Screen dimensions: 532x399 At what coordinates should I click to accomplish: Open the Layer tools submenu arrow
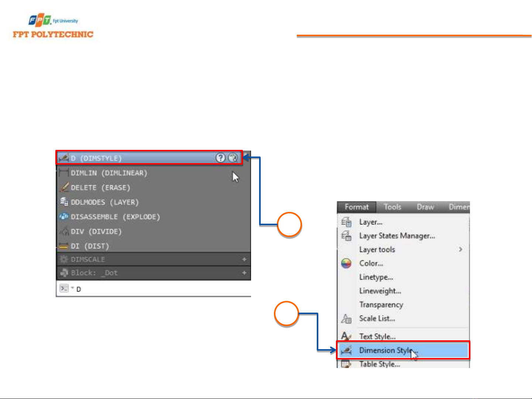click(460, 250)
